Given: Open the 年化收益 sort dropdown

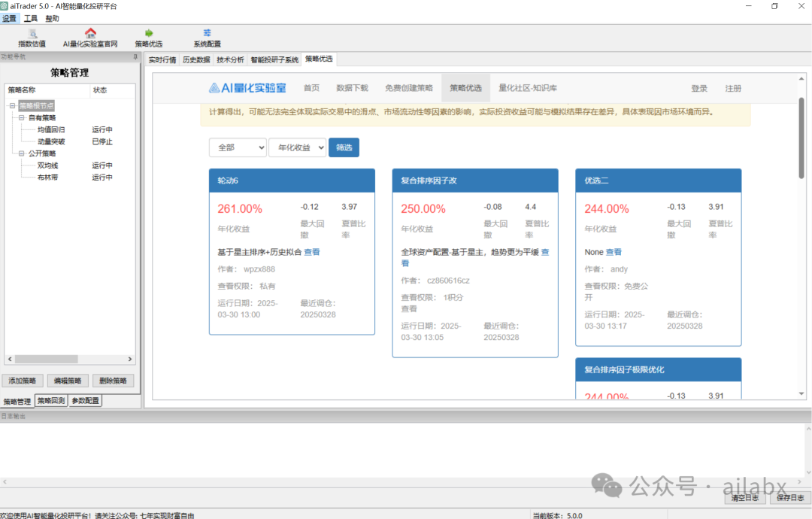Looking at the screenshot, I should [x=297, y=147].
